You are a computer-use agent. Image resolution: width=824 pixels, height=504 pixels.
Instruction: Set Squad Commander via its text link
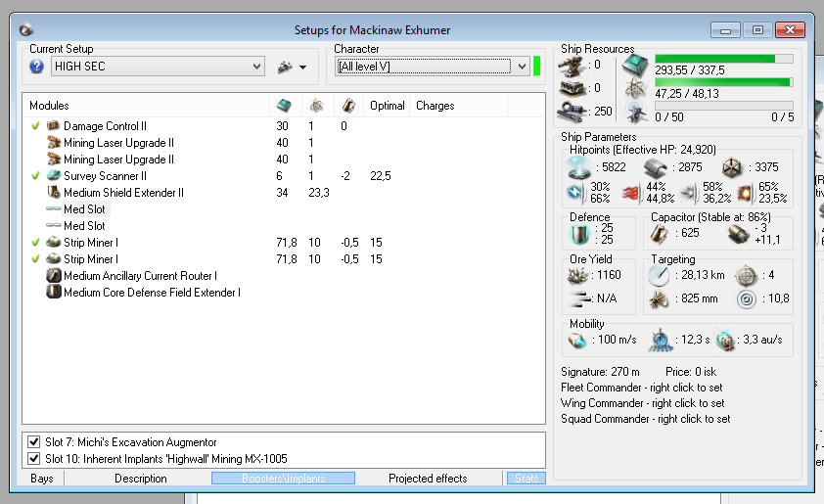click(645, 419)
